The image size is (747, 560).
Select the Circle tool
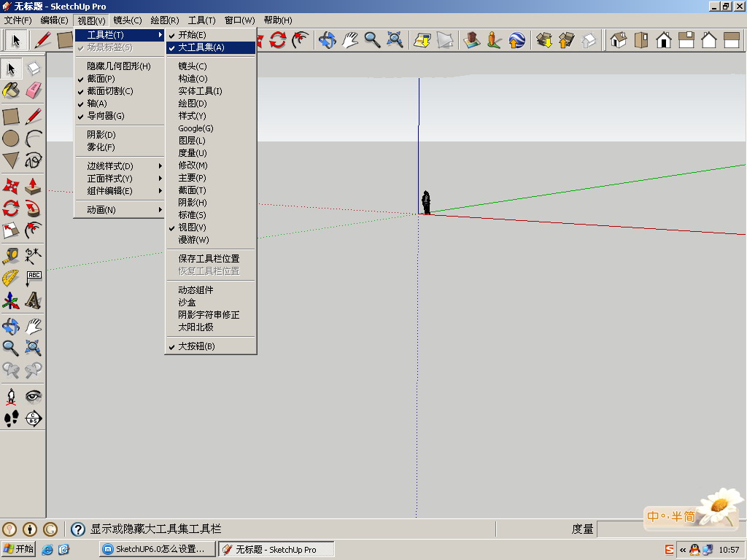[11, 139]
